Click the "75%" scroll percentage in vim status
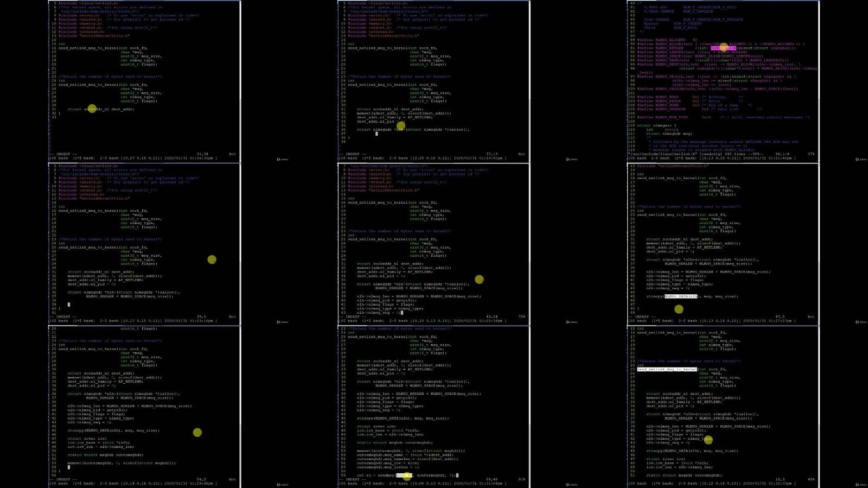Screen dimensions: 868x488 (521, 317)
